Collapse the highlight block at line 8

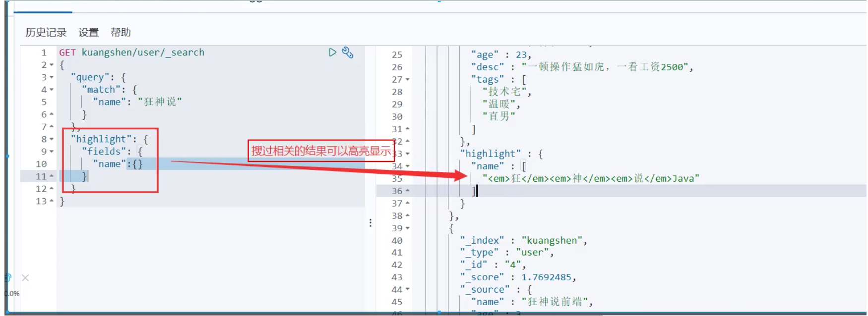[52, 139]
